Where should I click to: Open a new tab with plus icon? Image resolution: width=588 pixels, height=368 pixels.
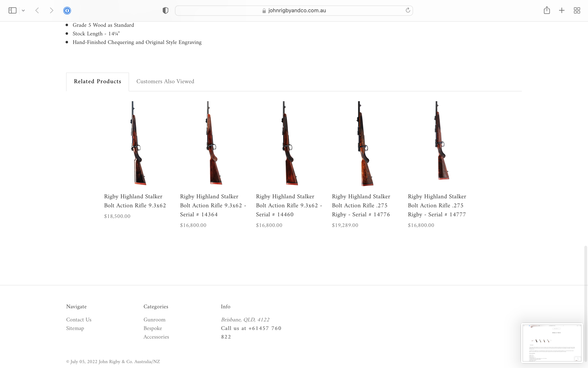[561, 10]
